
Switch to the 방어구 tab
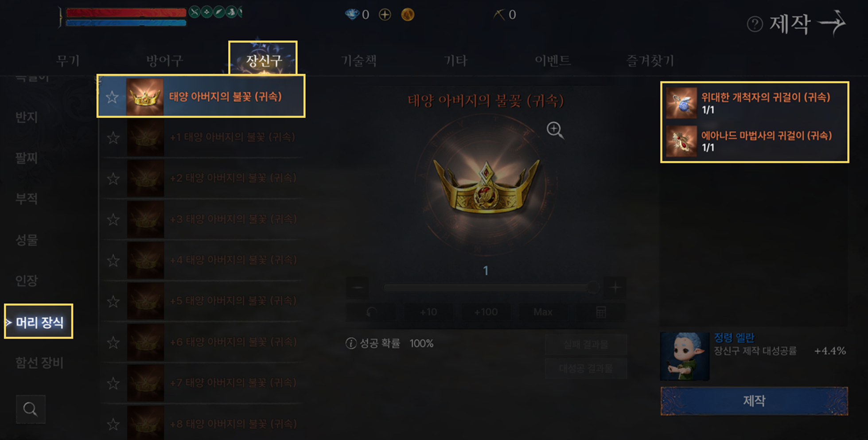[x=164, y=60]
